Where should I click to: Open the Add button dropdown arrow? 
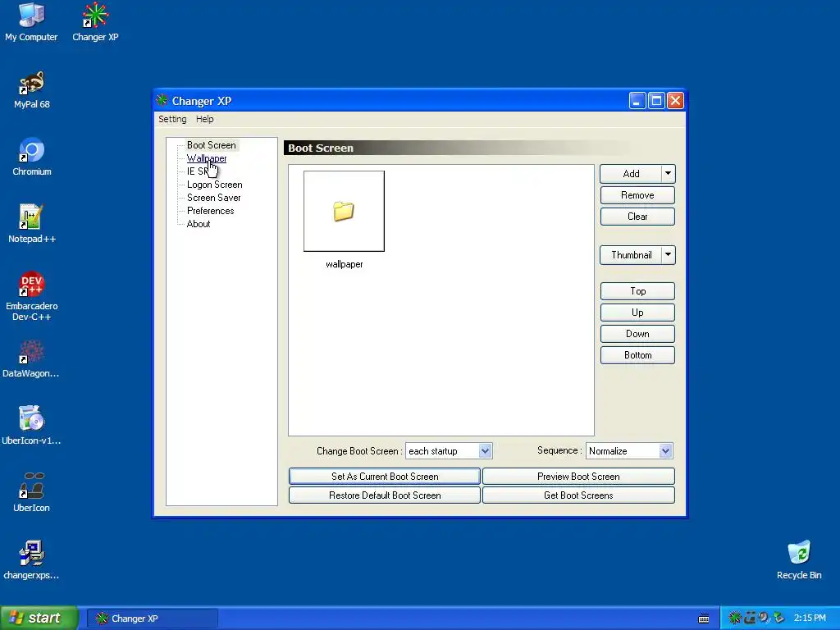tap(668, 174)
